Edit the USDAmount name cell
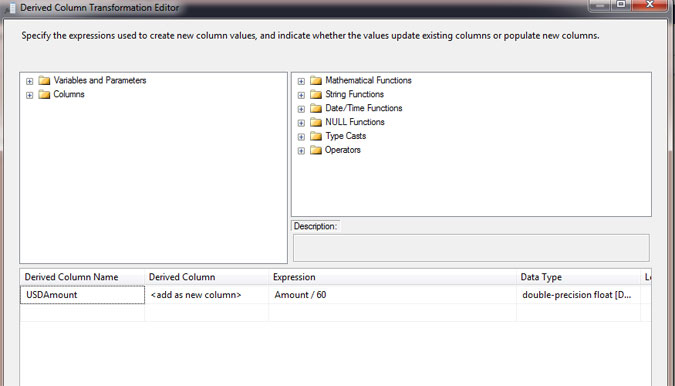675x386 pixels. click(82, 295)
